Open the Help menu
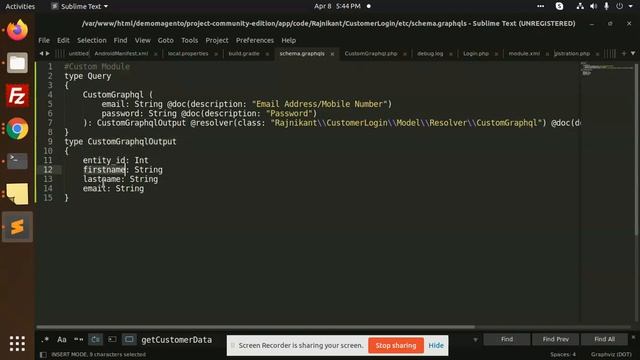 289,40
